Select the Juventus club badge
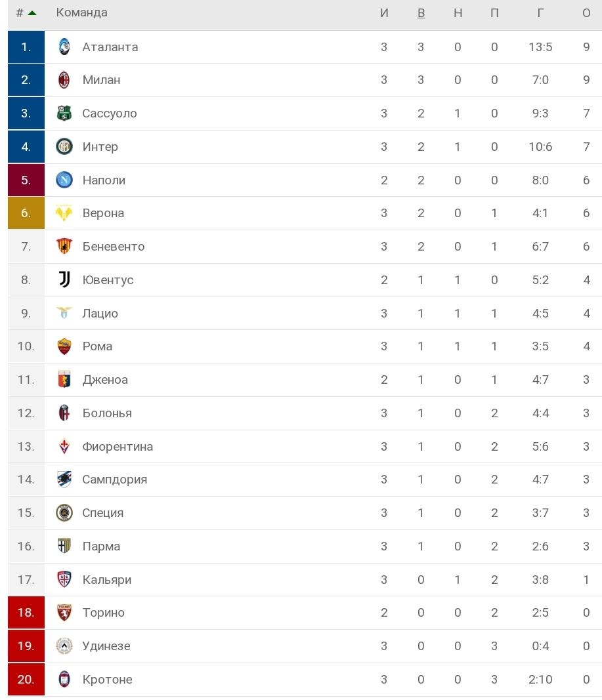The width and height of the screenshot is (602, 700). [x=63, y=279]
